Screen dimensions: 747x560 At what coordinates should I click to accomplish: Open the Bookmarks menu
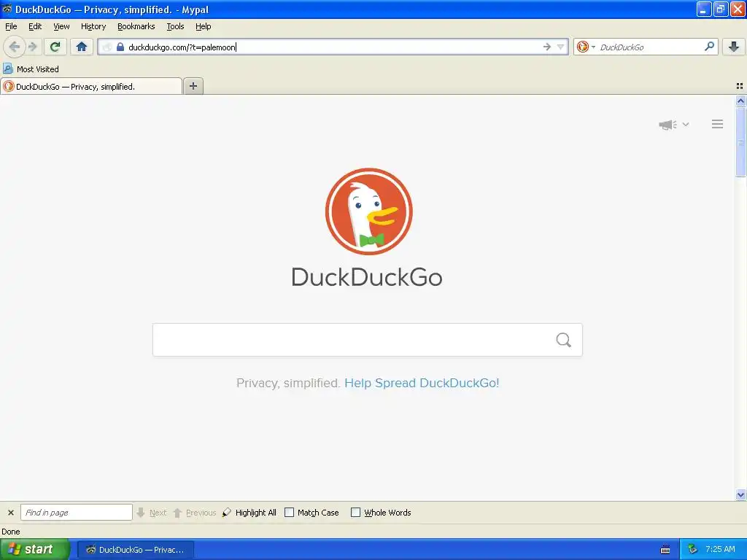coord(136,26)
